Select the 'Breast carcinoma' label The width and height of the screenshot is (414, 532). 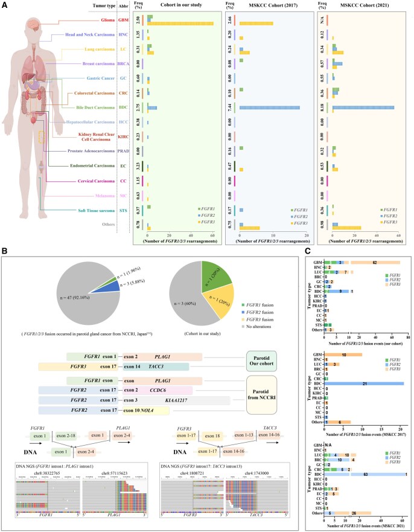pyautogui.click(x=98, y=64)
